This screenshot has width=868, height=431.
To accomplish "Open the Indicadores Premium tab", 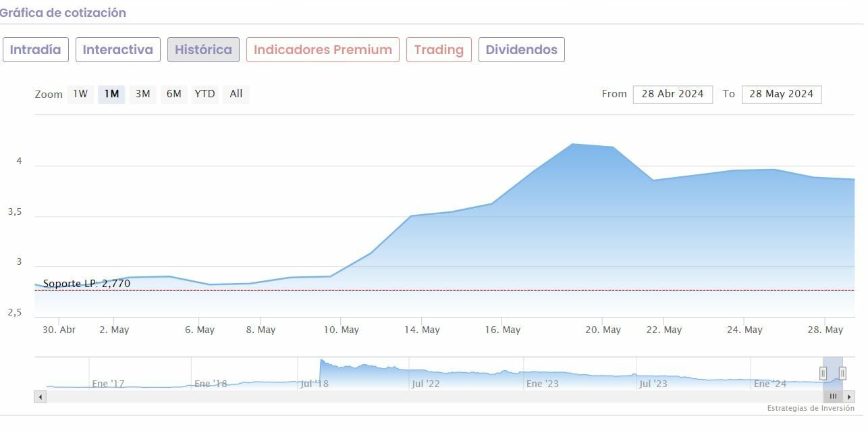I will 323,49.
